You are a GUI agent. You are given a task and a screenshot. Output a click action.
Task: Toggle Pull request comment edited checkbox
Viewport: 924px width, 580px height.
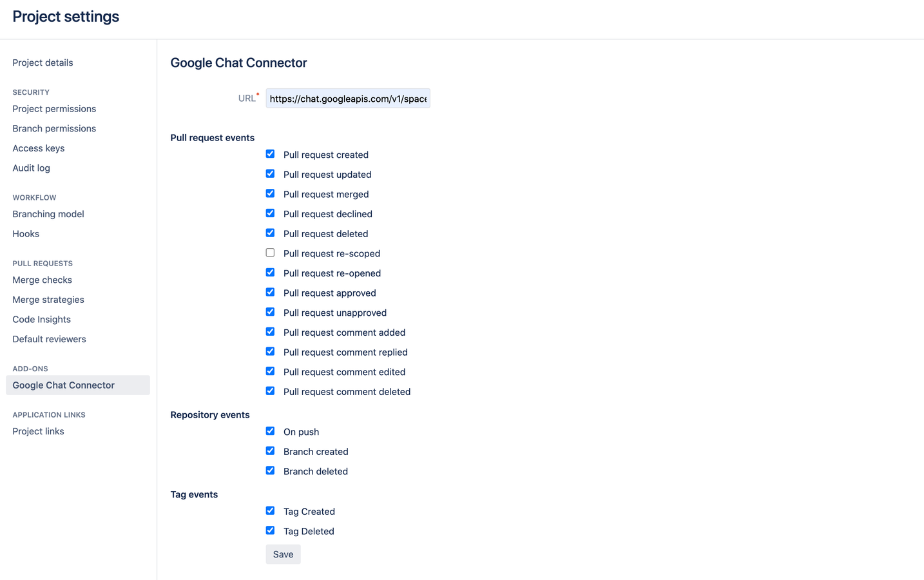pyautogui.click(x=270, y=371)
